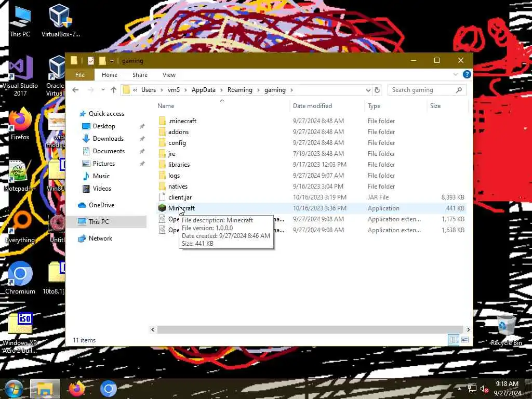Viewport: 532px width, 399px height.
Task: Open the This PC desktop icon
Action: 20,21
